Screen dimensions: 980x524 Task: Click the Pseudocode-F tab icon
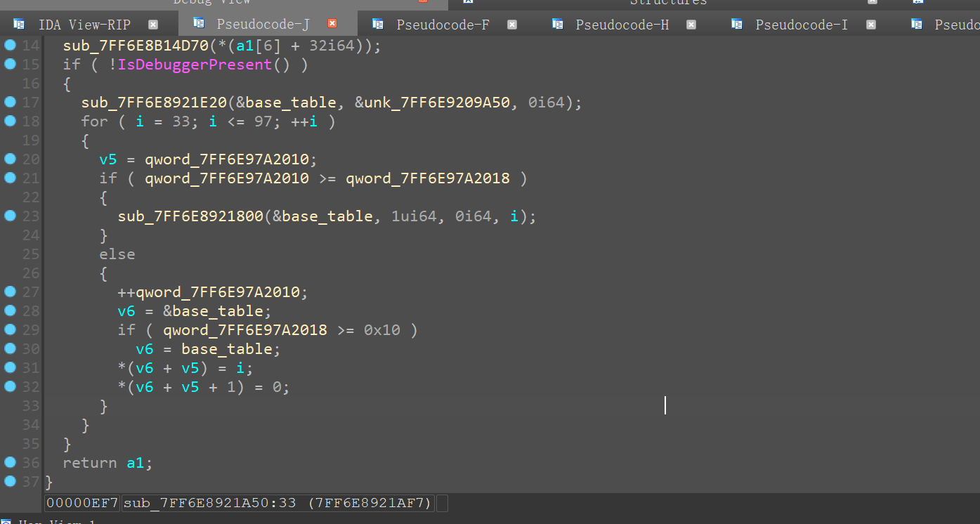coord(378,25)
